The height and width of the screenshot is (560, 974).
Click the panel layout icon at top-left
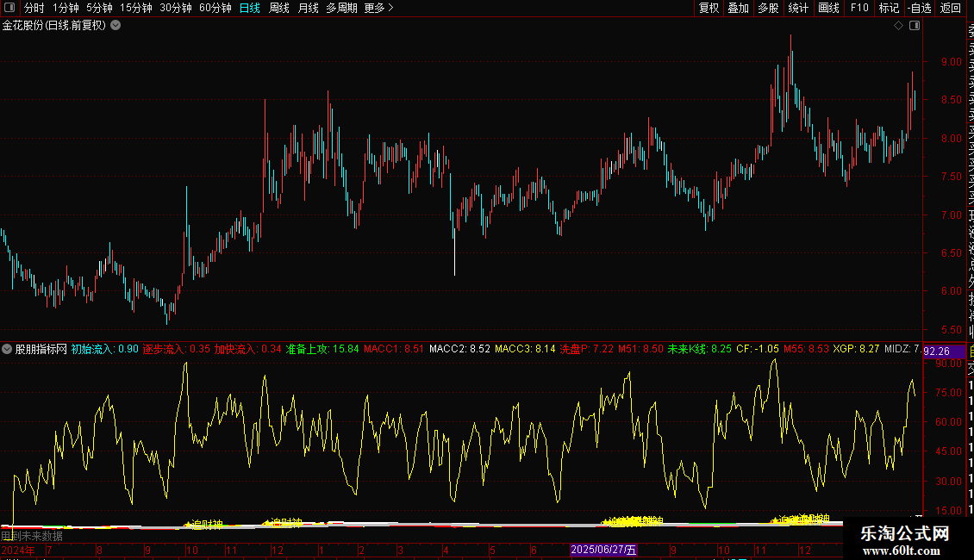pos(9,8)
